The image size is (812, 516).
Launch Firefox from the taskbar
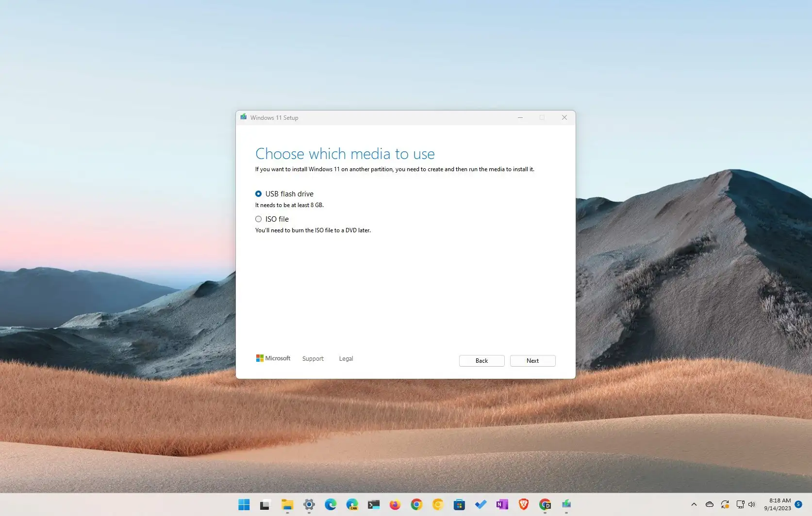point(395,505)
